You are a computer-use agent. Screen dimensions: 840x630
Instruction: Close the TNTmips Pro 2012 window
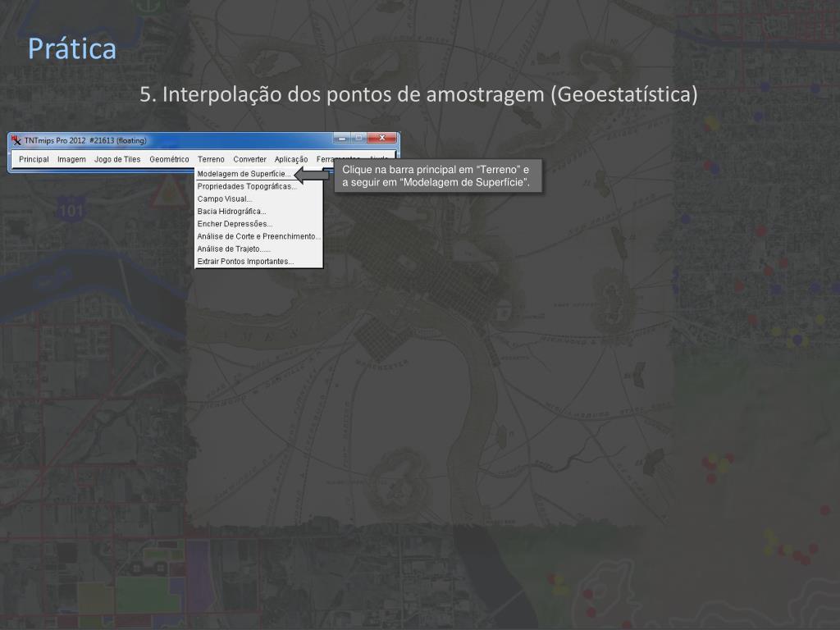[382, 138]
